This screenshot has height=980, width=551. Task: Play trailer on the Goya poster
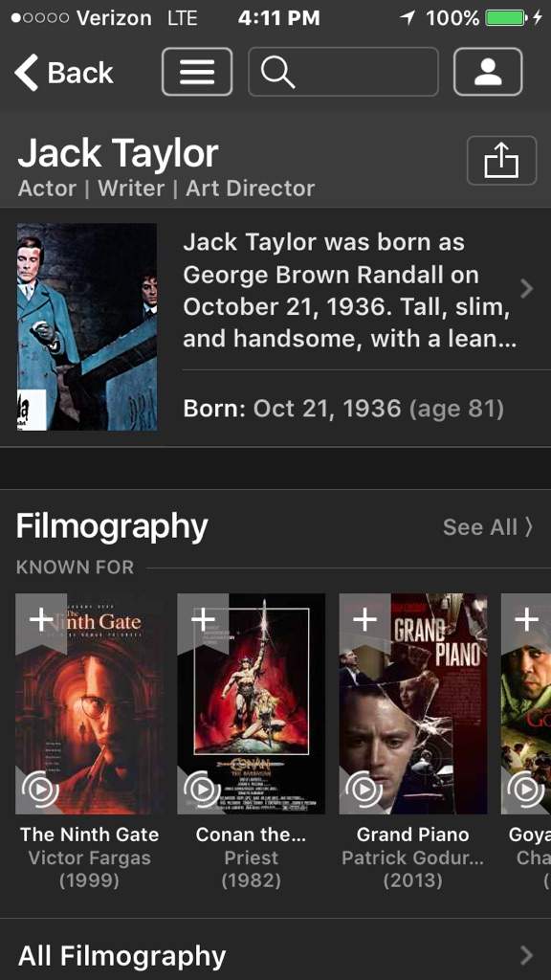[526, 790]
